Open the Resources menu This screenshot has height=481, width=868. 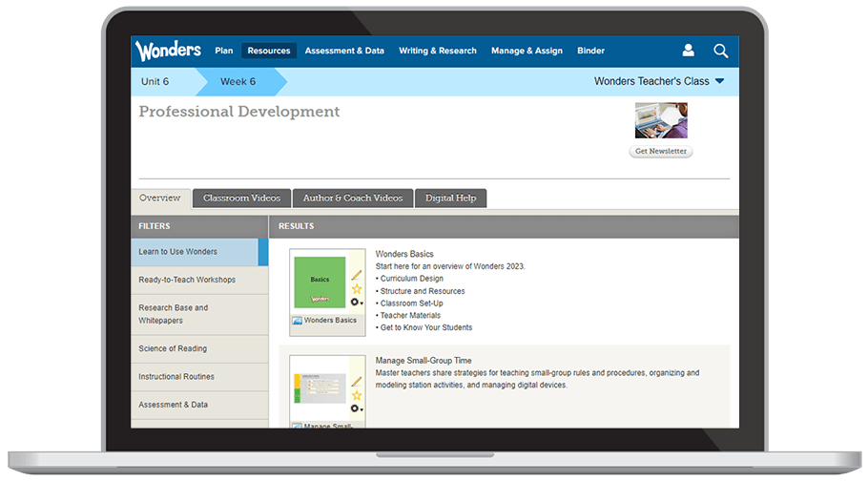(x=269, y=51)
